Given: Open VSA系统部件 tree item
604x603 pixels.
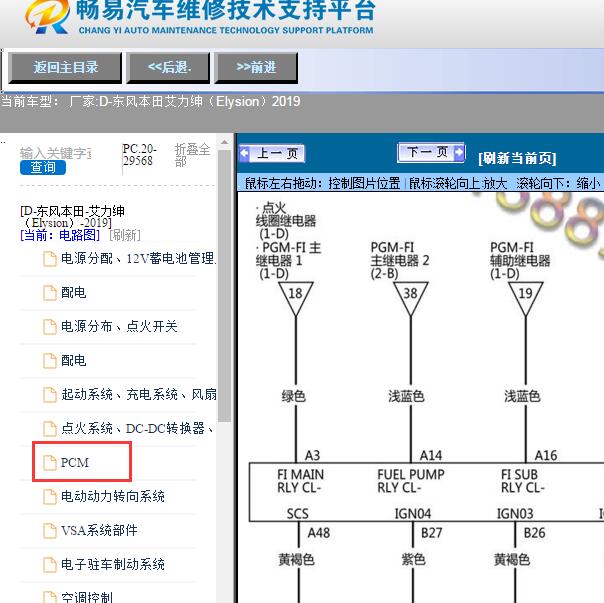Looking at the screenshot, I should (99, 530).
